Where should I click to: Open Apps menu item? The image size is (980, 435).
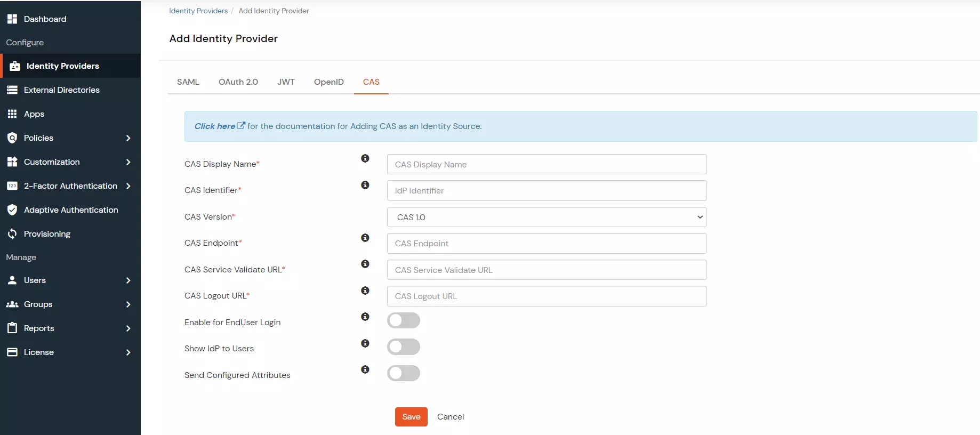(x=70, y=114)
